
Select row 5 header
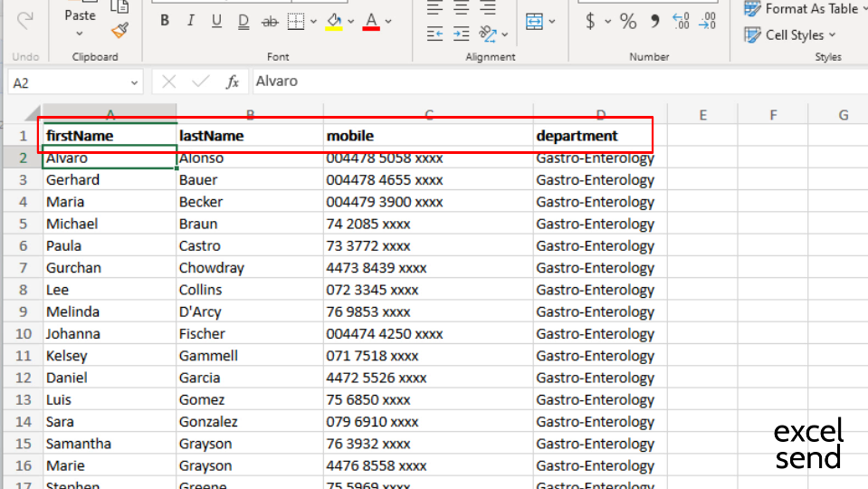pos(23,224)
